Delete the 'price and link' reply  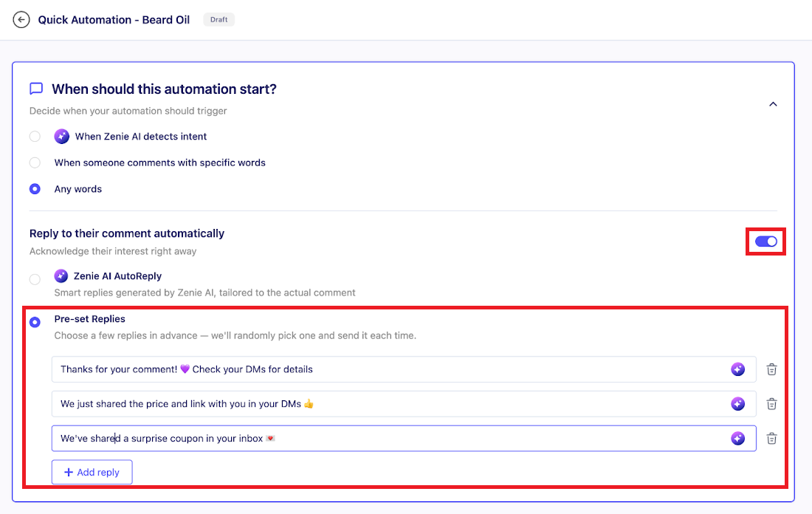pos(771,404)
